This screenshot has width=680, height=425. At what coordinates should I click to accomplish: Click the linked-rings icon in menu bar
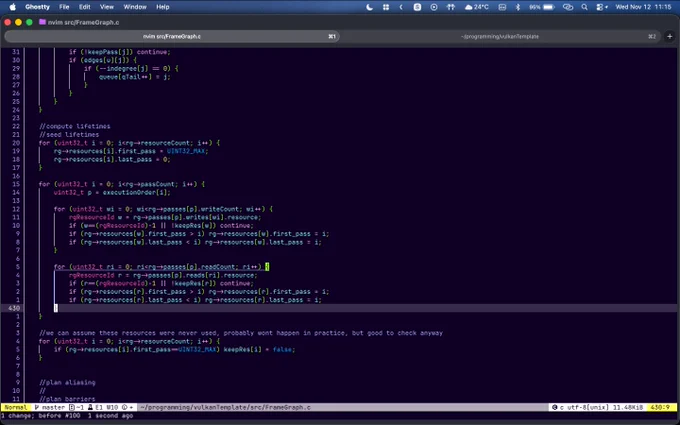[x=568, y=7]
